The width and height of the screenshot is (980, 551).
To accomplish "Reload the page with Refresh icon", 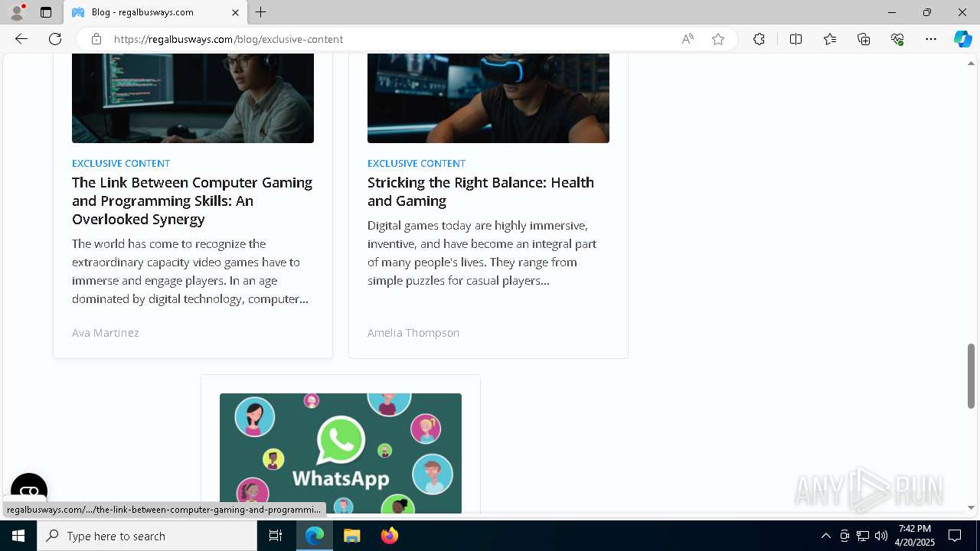I will 55,39.
